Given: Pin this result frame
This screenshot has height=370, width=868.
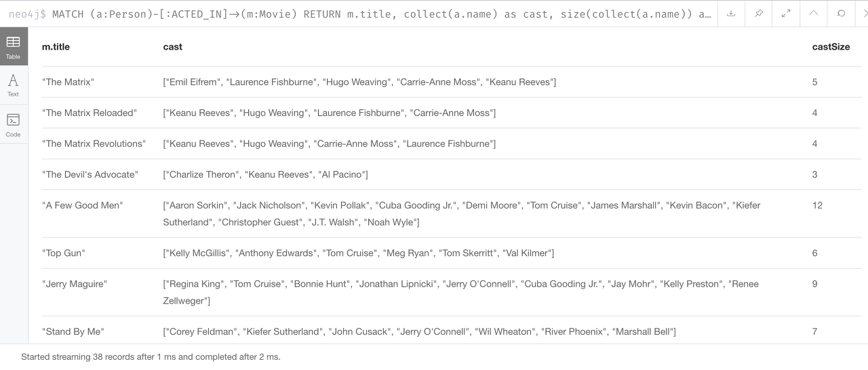Looking at the screenshot, I should pos(759,14).
